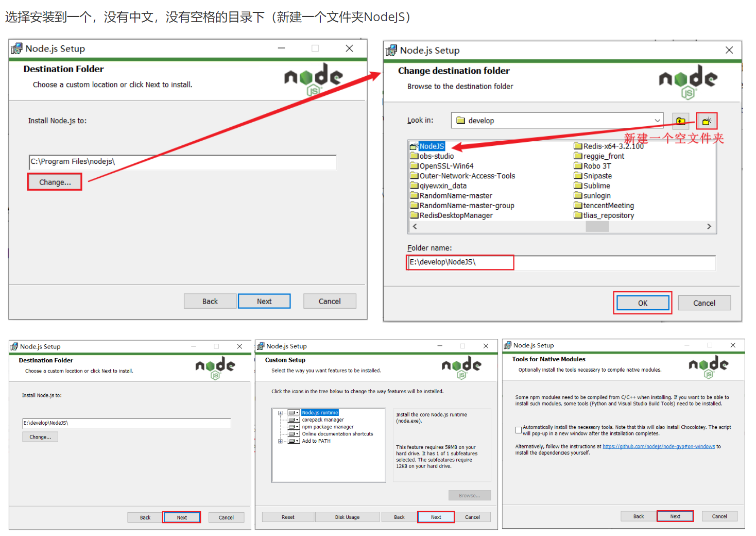The image size is (756, 536).
Task: Click the Robo 3T folder icon
Action: pos(578,165)
